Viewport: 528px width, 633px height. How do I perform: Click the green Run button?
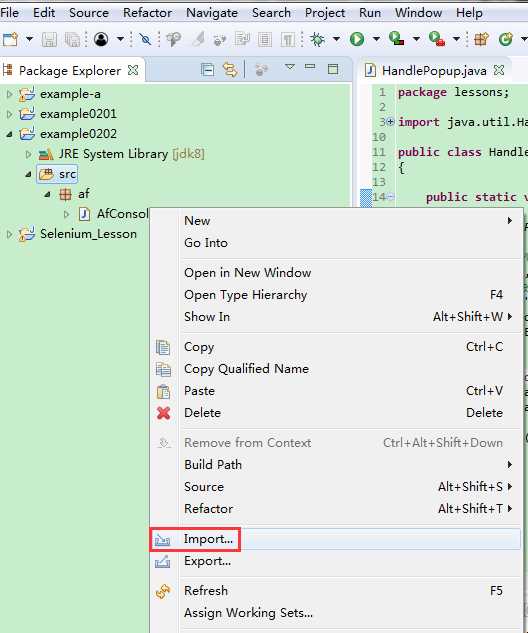357,39
